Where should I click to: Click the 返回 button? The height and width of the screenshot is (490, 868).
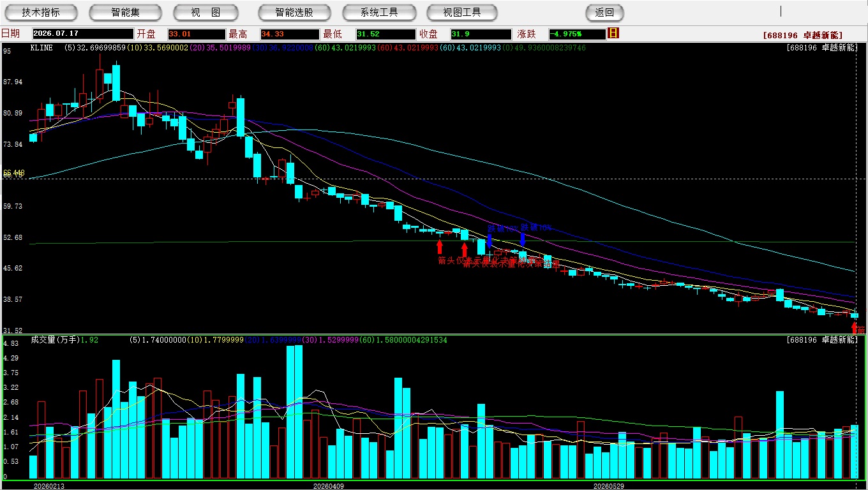tap(604, 12)
